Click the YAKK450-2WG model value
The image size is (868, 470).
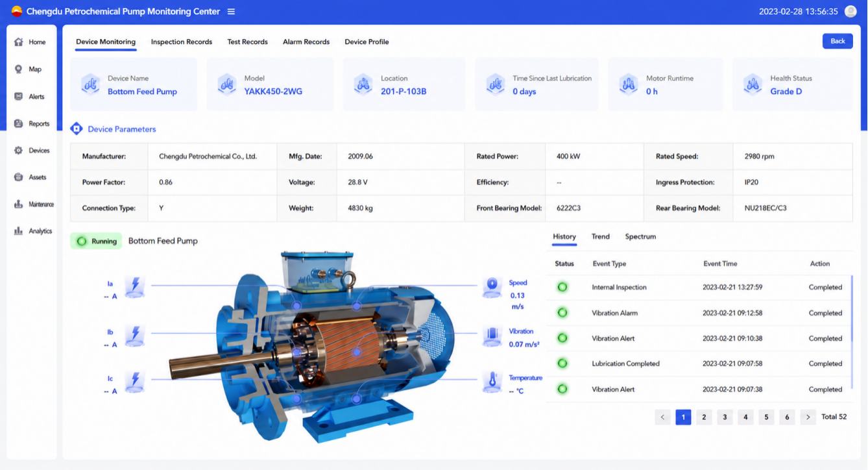click(x=273, y=92)
